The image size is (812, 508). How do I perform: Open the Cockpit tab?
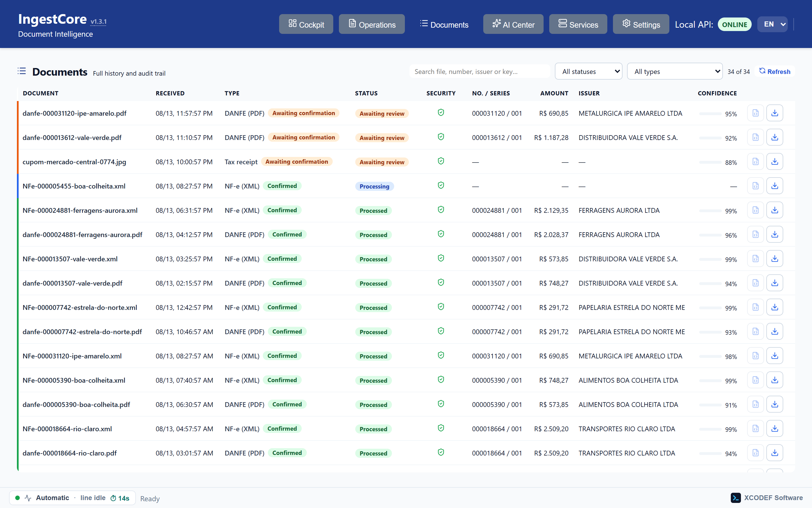point(306,24)
